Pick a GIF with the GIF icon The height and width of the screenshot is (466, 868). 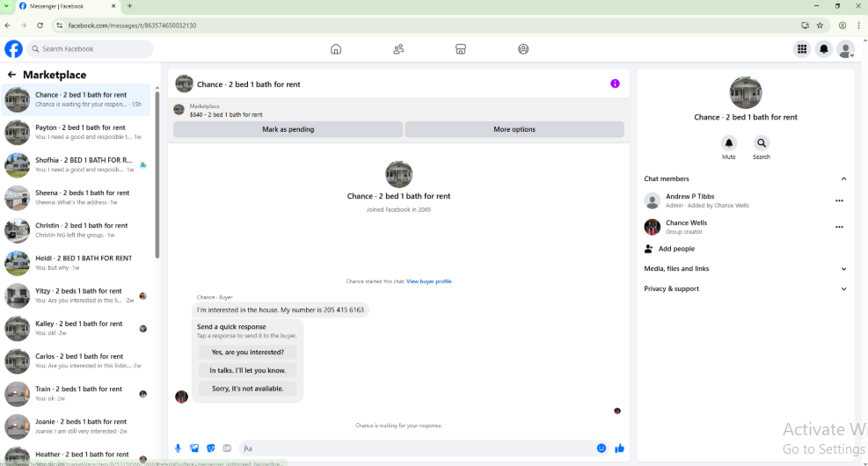(227, 448)
